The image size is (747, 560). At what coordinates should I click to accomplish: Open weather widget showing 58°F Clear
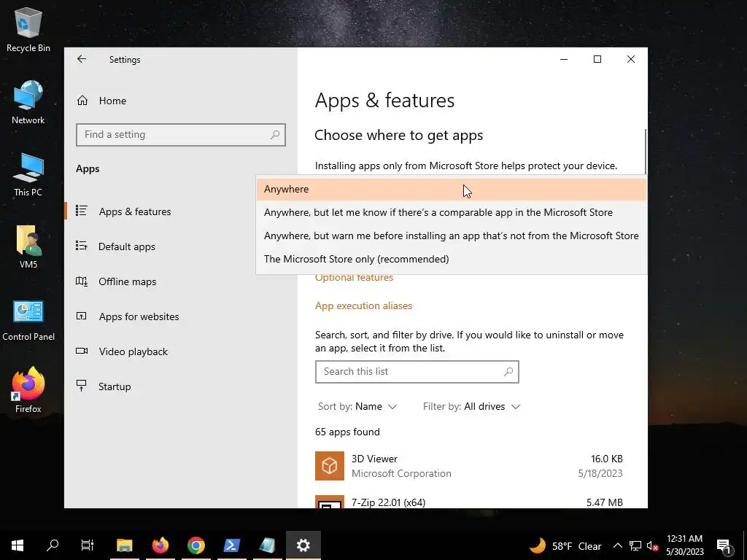(x=565, y=545)
